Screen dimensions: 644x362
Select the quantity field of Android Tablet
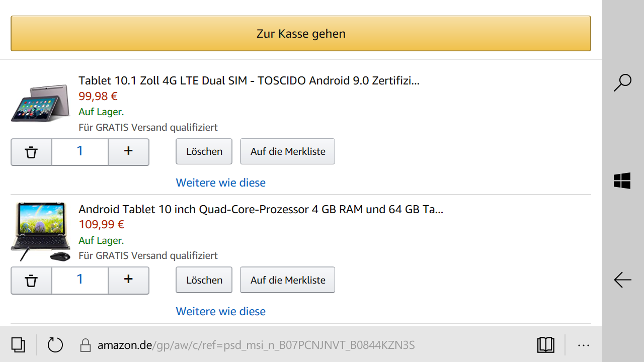click(x=80, y=281)
